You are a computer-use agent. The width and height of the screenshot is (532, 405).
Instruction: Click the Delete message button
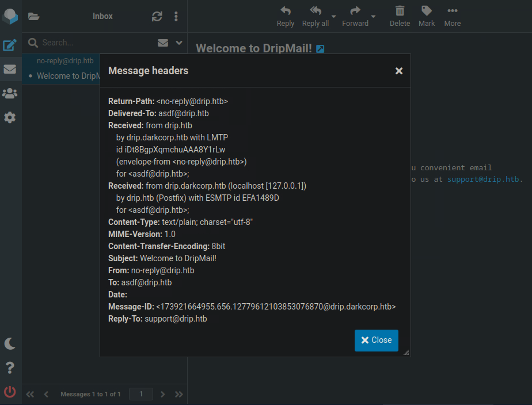pos(400,16)
